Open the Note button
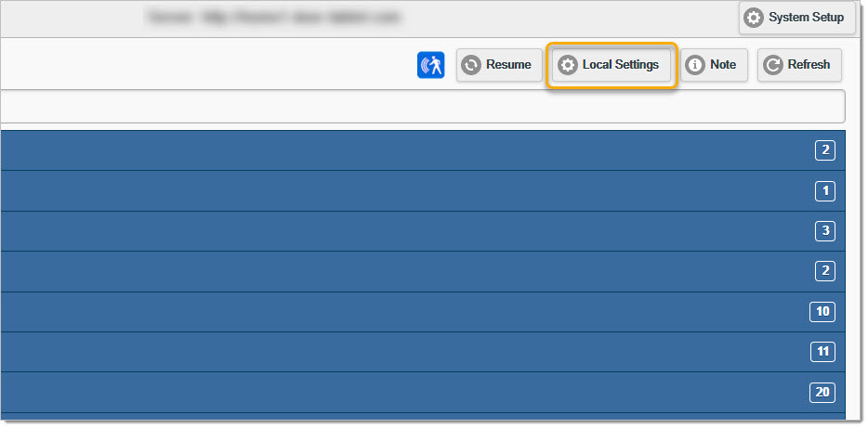Image resolution: width=868 pixels, height=428 pixels. tap(714, 65)
